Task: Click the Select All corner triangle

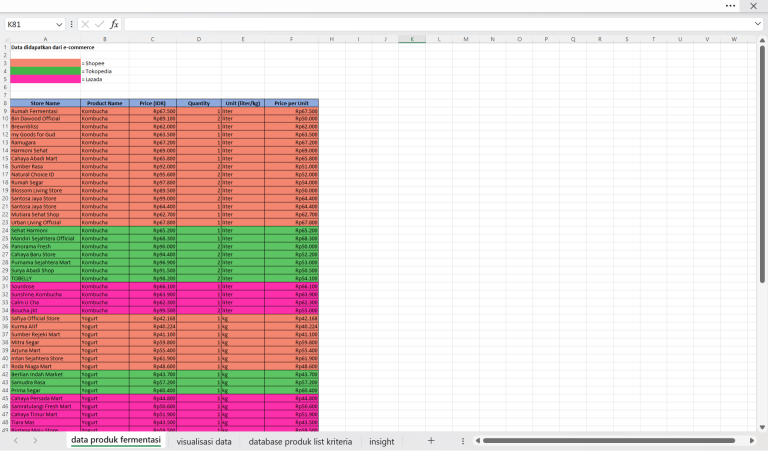Action: [x=5, y=39]
